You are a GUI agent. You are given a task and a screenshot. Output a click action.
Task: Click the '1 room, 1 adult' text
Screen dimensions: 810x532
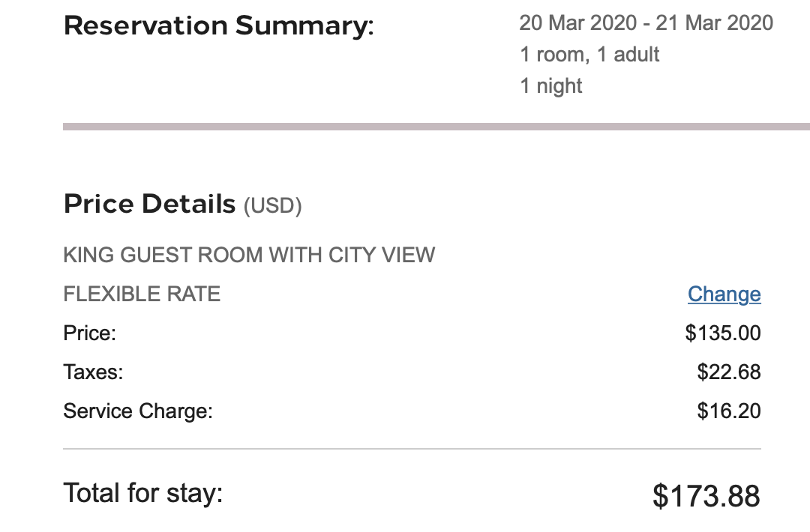coord(589,54)
